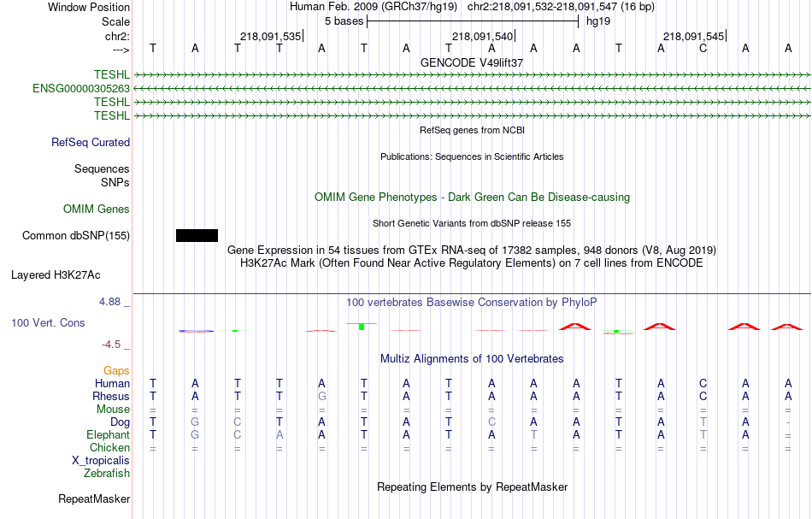Viewport: 812px width, 519px height.
Task: Click the chr2: ruler label
Action: coord(117,36)
